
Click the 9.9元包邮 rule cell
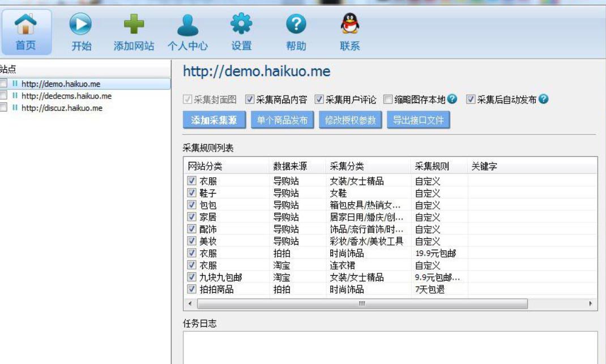point(437,277)
